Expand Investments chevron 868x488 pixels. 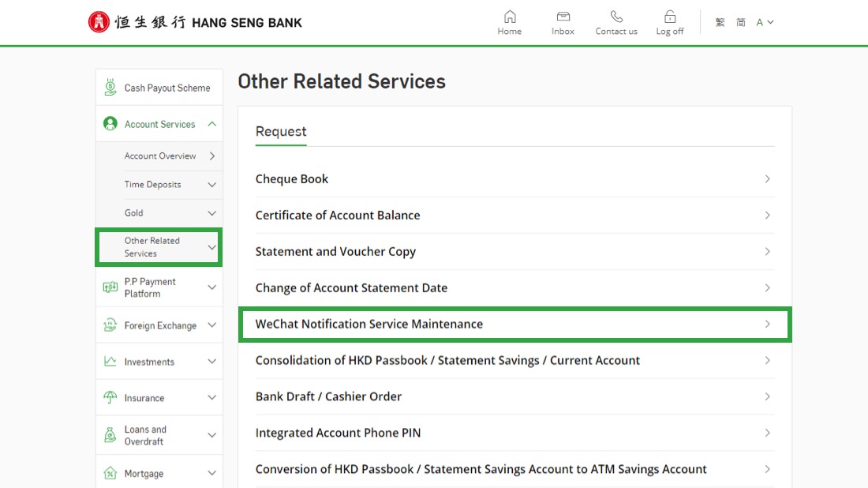212,362
